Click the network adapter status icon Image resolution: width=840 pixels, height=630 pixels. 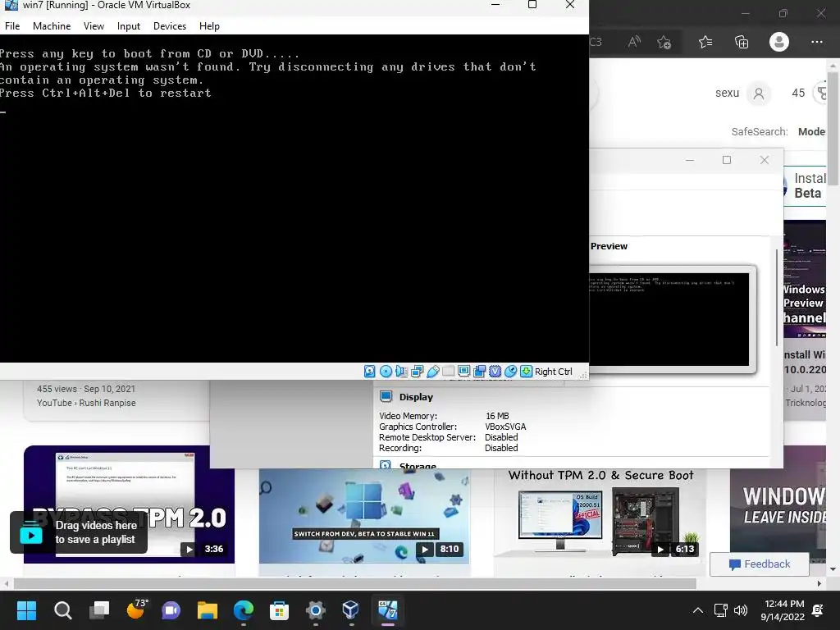click(x=417, y=372)
